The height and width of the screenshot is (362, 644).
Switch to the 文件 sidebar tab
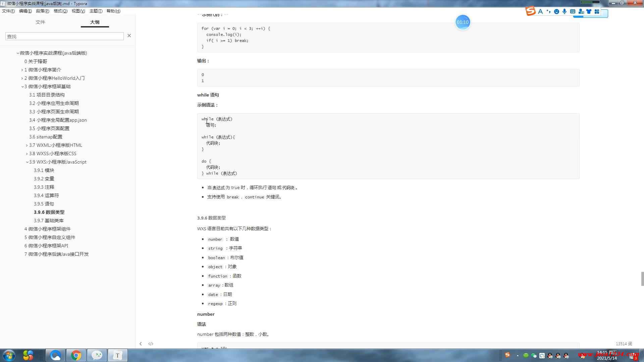(40, 22)
